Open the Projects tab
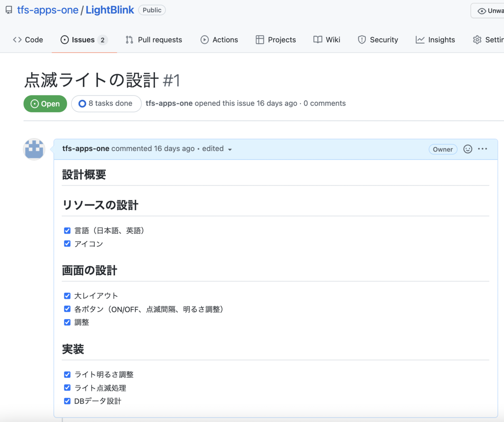This screenshot has height=422, width=504. tap(276, 40)
